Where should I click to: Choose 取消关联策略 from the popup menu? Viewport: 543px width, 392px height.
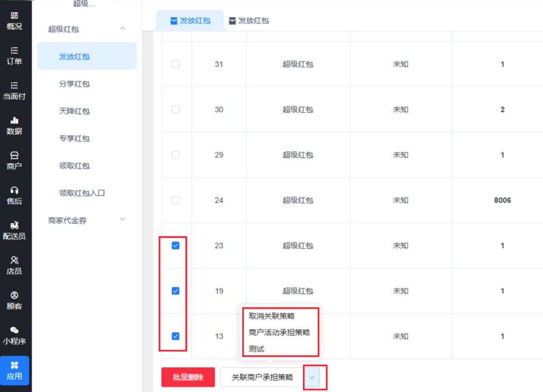(271, 316)
